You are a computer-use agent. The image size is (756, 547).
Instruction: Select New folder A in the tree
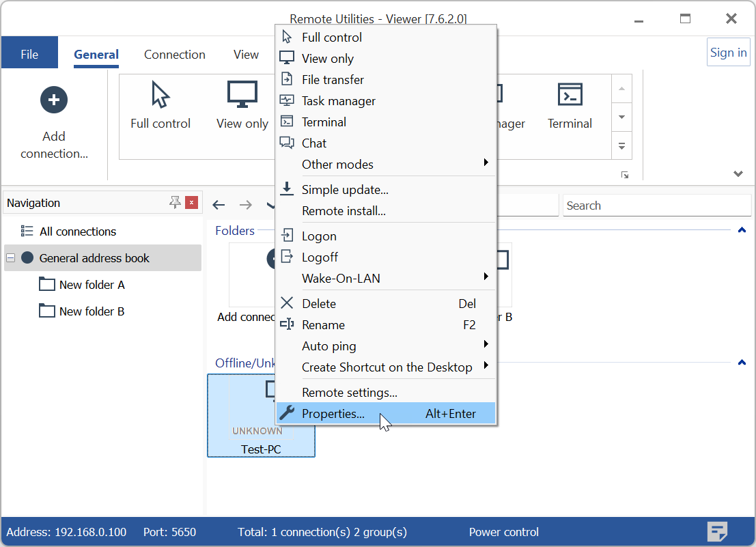pos(92,285)
